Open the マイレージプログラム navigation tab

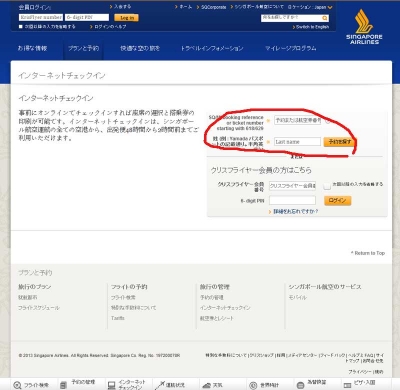click(291, 48)
